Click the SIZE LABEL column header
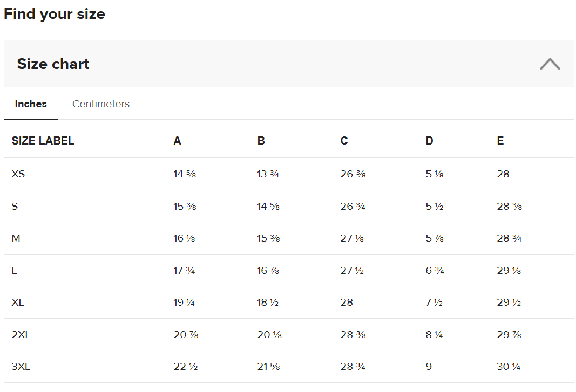Screen dimensions: 576x392 click(43, 141)
